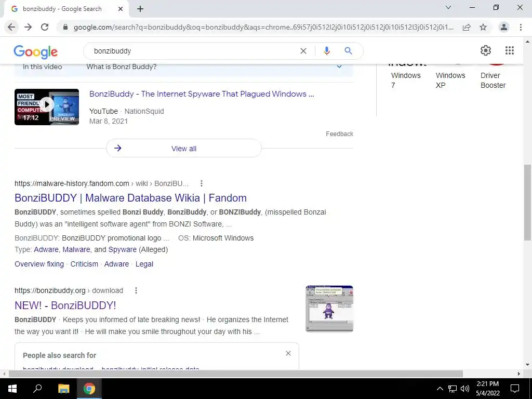Focus the bonzibuddy search input field

pyautogui.click(x=193, y=51)
